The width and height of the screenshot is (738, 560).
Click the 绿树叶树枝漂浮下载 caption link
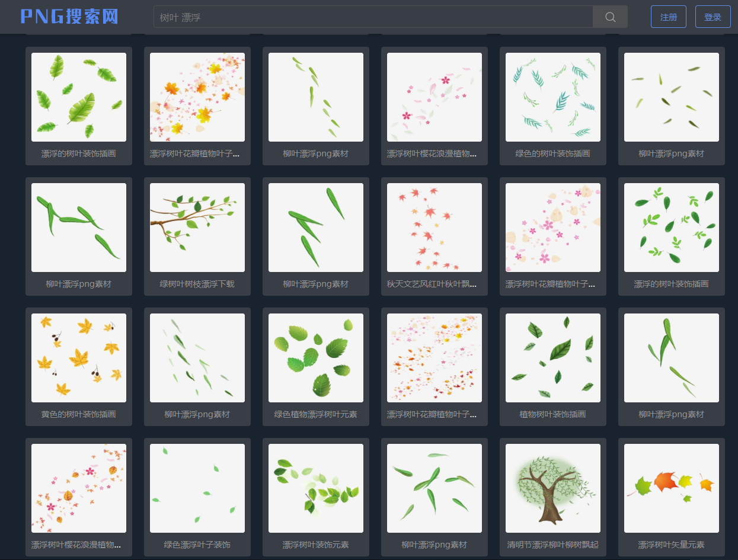197,284
